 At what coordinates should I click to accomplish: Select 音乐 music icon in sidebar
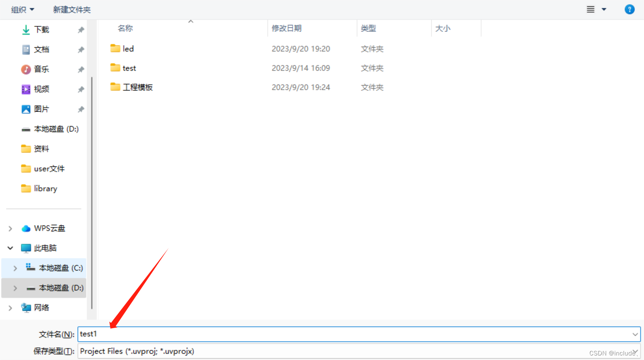coord(26,70)
